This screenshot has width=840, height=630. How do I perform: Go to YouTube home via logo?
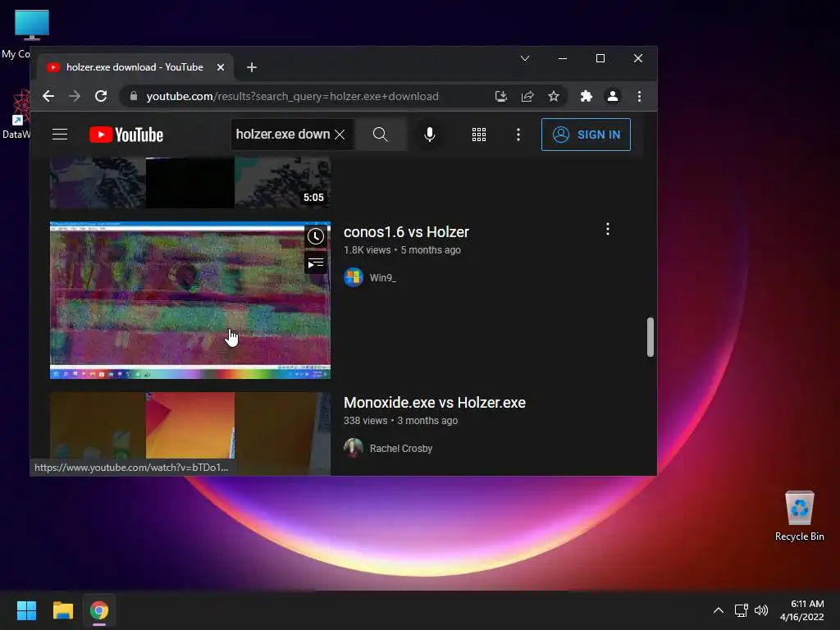[126, 135]
